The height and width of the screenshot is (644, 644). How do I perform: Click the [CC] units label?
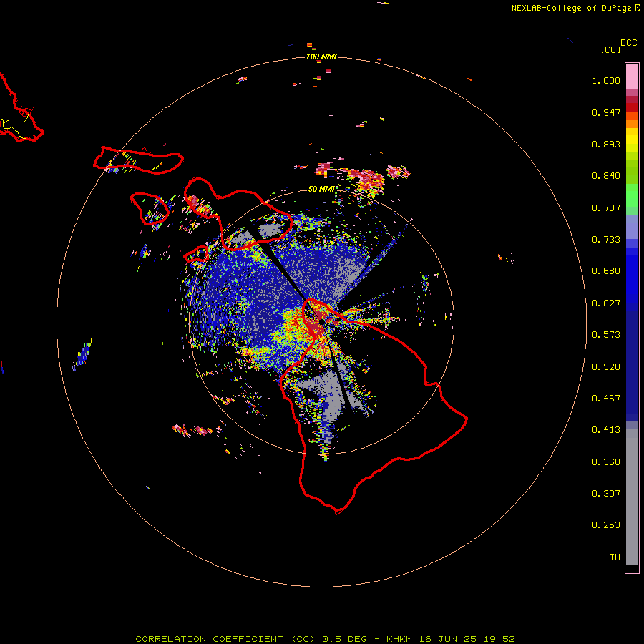tap(610, 49)
